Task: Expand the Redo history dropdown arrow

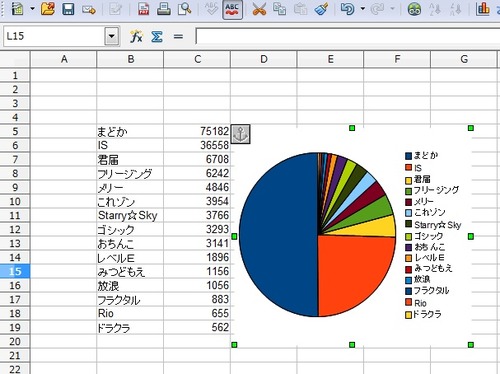Action: point(393,9)
